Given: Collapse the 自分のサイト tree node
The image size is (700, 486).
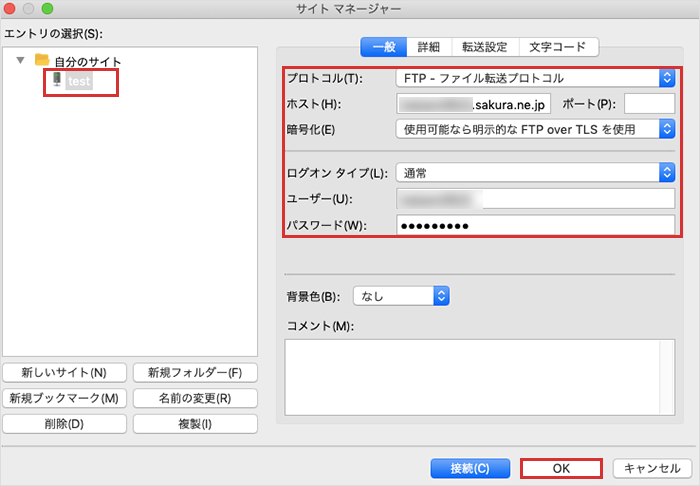Looking at the screenshot, I should pos(22,61).
